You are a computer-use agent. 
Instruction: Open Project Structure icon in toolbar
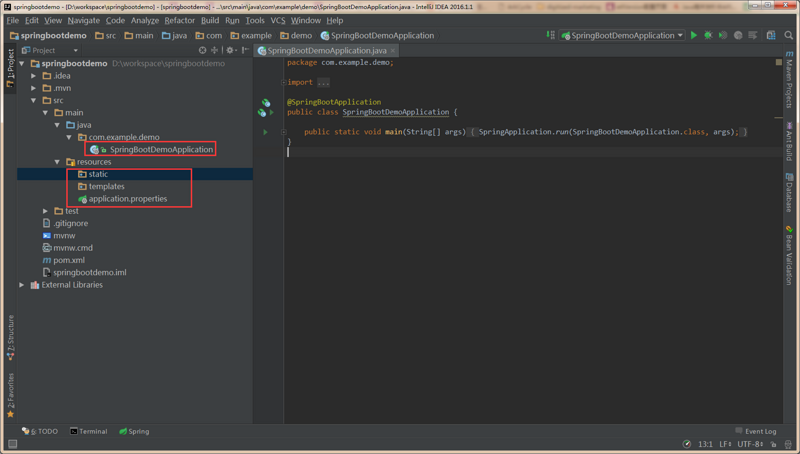(771, 35)
